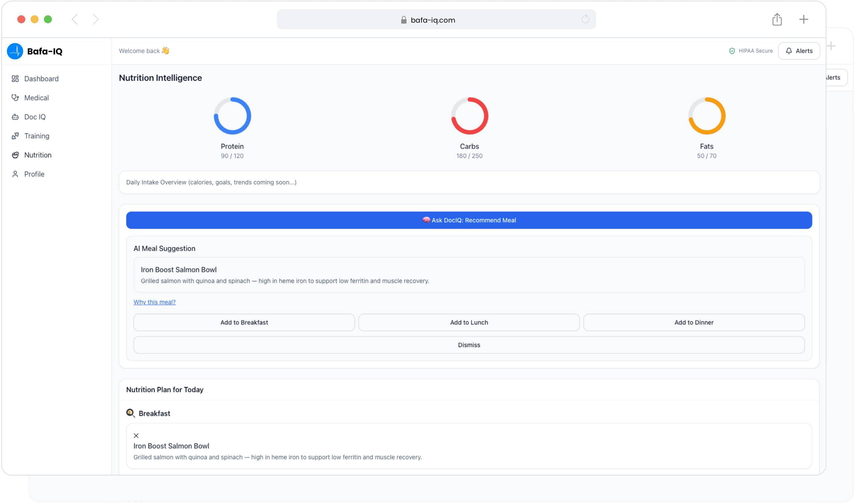This screenshot has height=504, width=855.
Task: Click the Dashboard grid icon in sidebar
Action: pos(15,79)
